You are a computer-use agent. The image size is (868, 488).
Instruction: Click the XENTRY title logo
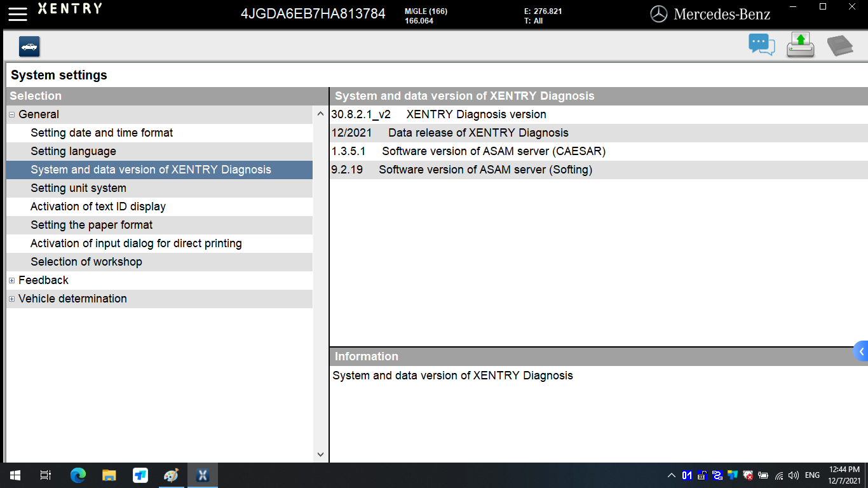[x=70, y=9]
